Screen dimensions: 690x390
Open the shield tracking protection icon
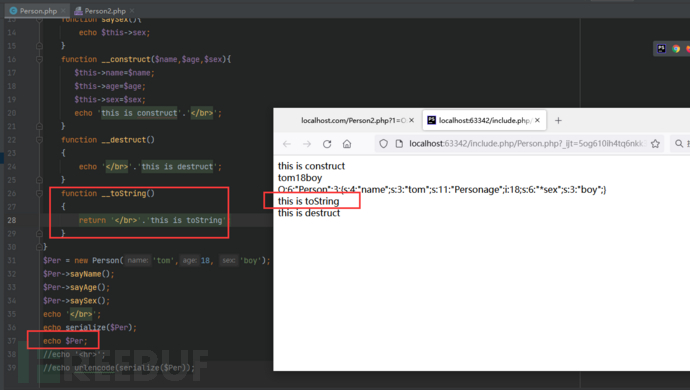383,143
